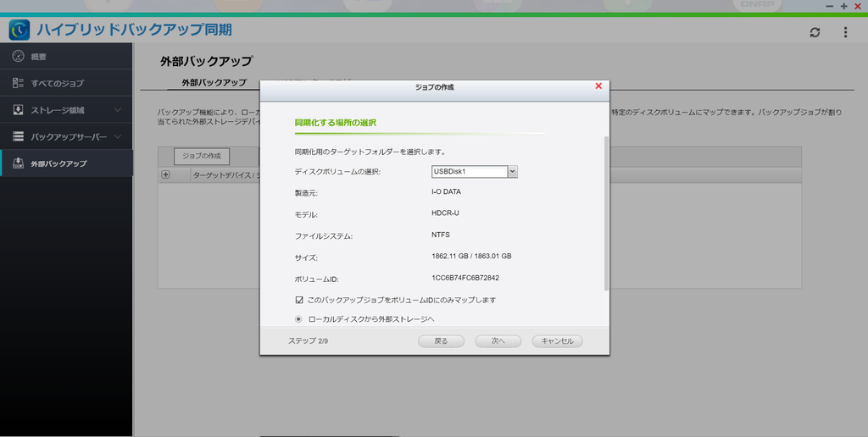This screenshot has height=437, width=868.
Task: Select ローカルディスクから外部ストレージへ radio button
Action: click(x=299, y=319)
